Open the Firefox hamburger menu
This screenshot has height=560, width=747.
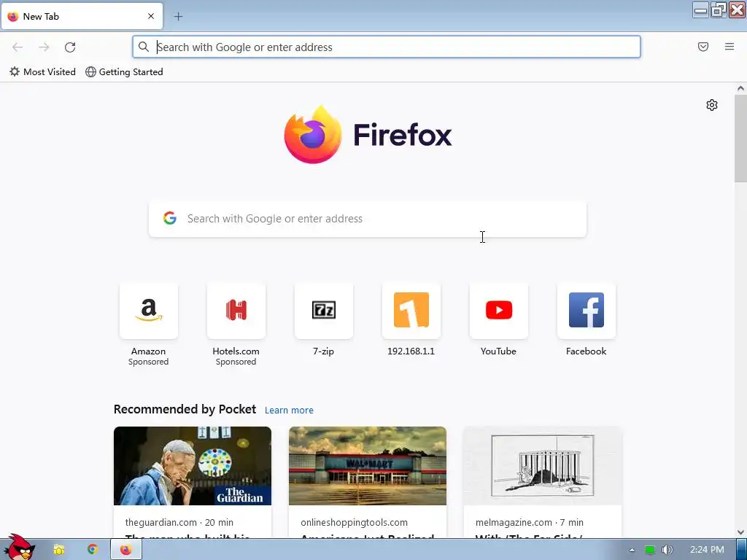(x=729, y=47)
